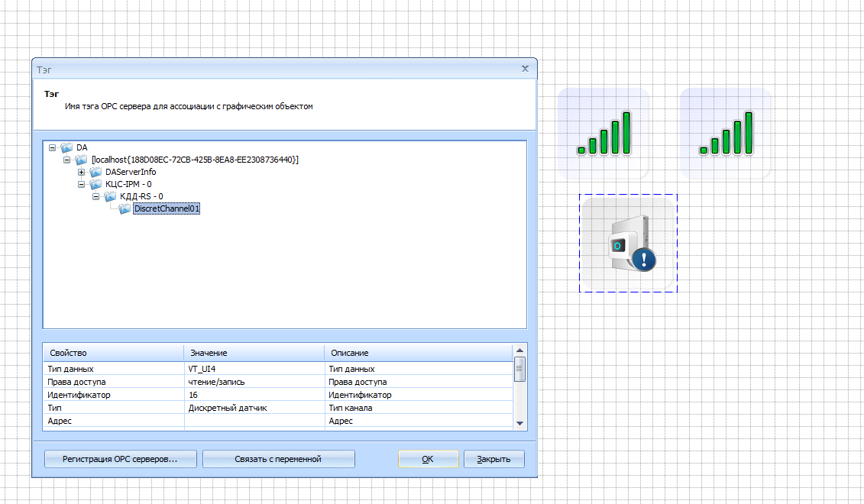The image size is (864, 504).
Task: Click the localhost server folder icon
Action: pyautogui.click(x=82, y=160)
